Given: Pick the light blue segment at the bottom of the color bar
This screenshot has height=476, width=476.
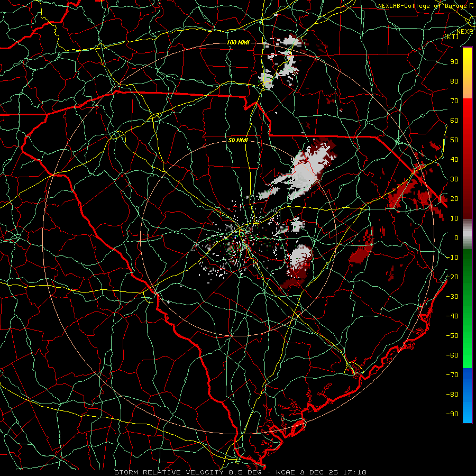Looking at the screenshot, I should click(x=467, y=413).
